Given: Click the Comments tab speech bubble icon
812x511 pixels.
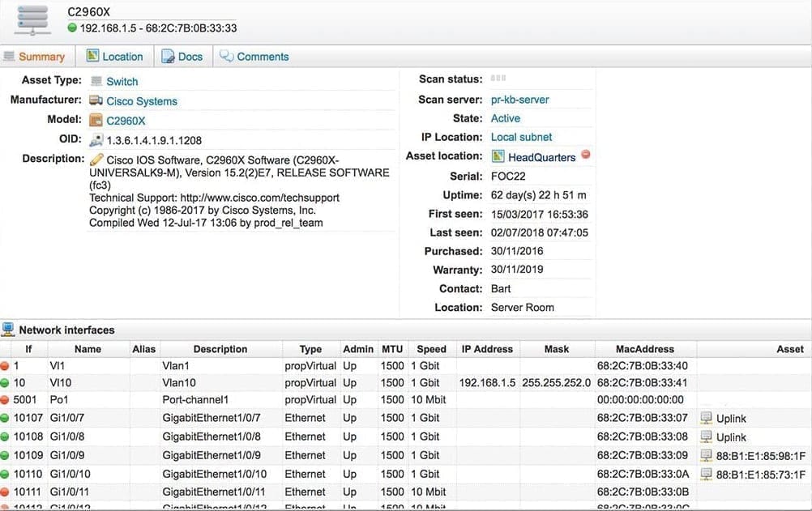Looking at the screenshot, I should coord(226,55).
